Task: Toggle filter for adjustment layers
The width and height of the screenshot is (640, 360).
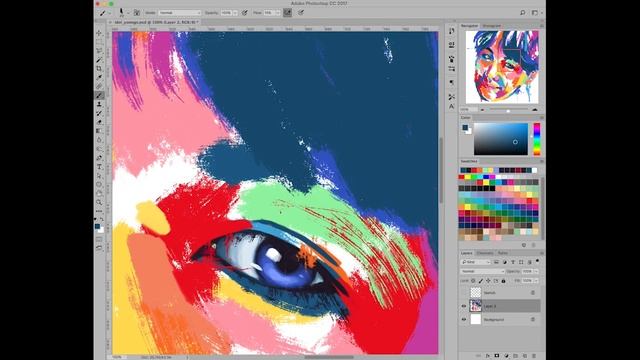Action: [x=505, y=262]
